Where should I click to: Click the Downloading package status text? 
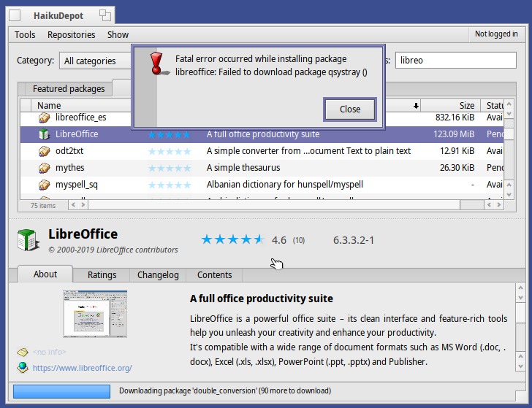(x=225, y=390)
